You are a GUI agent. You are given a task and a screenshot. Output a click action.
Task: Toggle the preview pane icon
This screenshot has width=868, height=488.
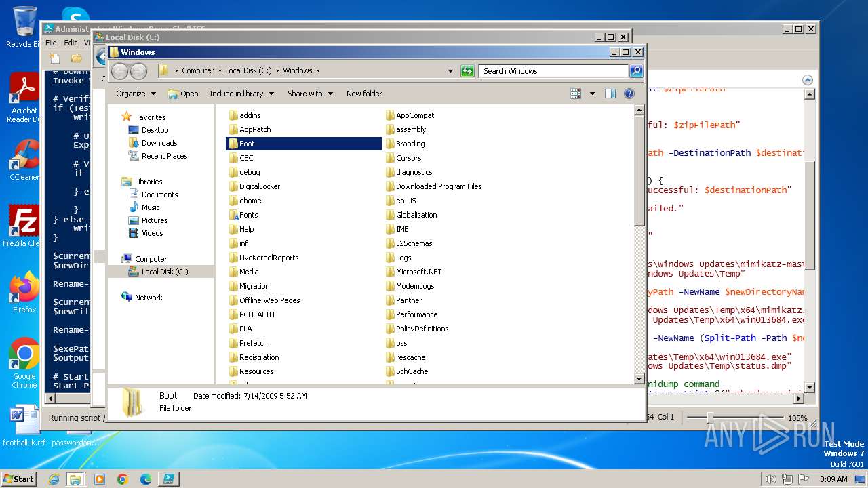point(610,94)
